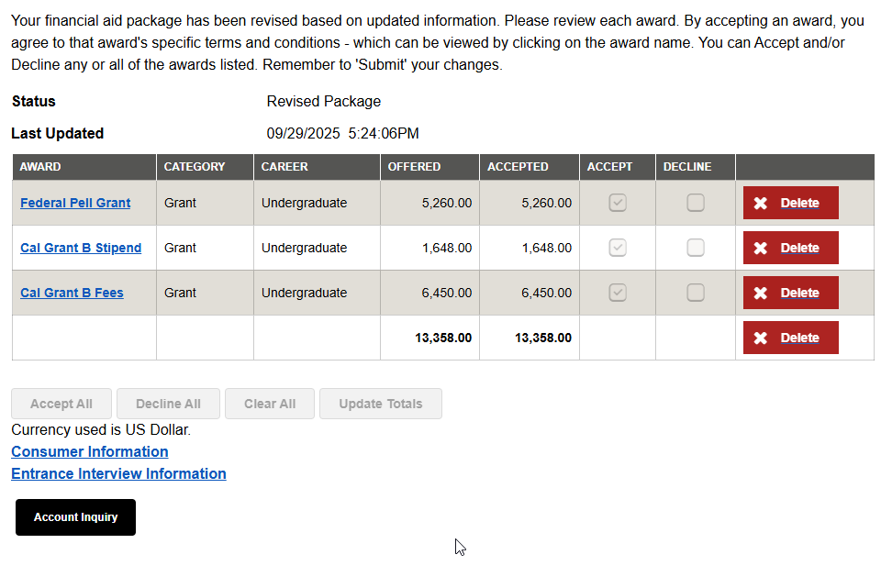Check the Decline box for Cal Grant B Stipend

[695, 247]
